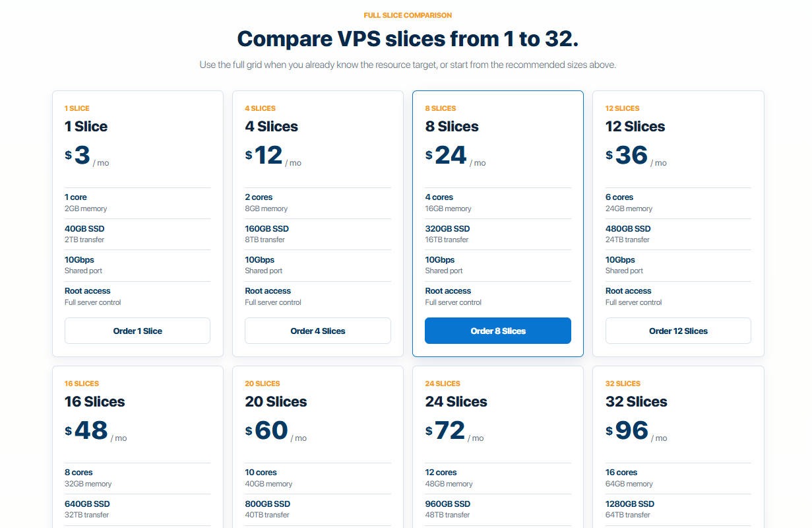Click the Order 1 Slice button
Viewport: 812px width, 528px height.
pos(137,331)
